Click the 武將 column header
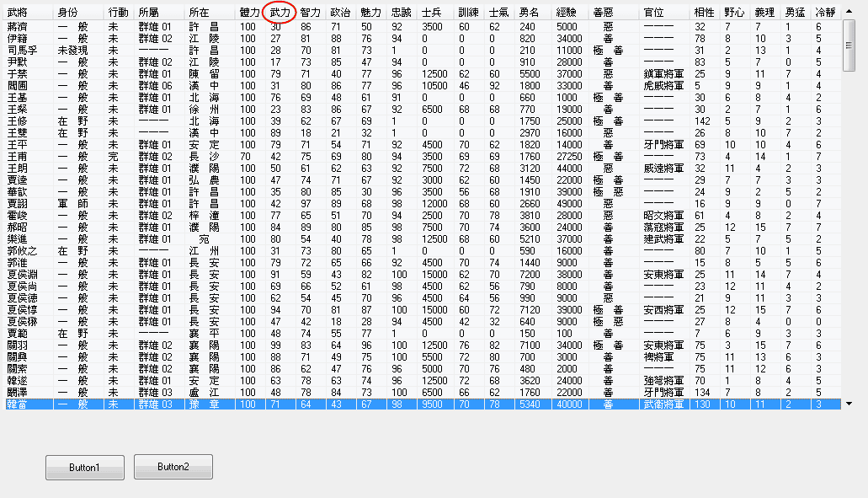The height and width of the screenshot is (498, 868). pyautogui.click(x=17, y=13)
